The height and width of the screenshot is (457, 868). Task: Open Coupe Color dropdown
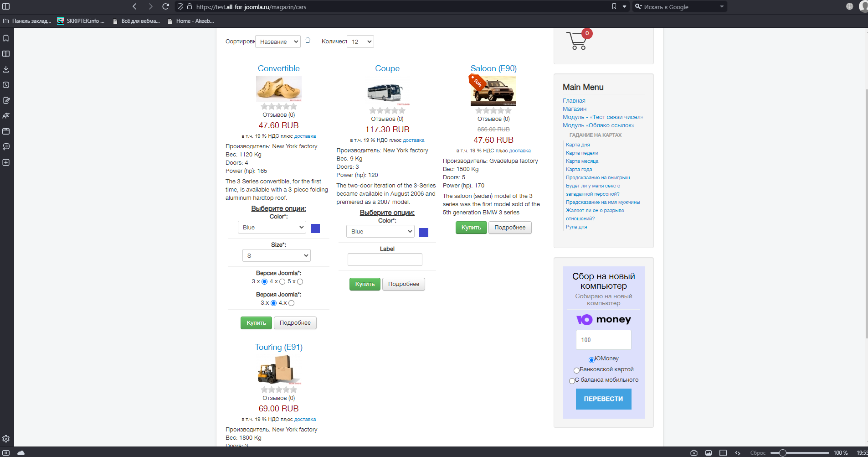380,231
